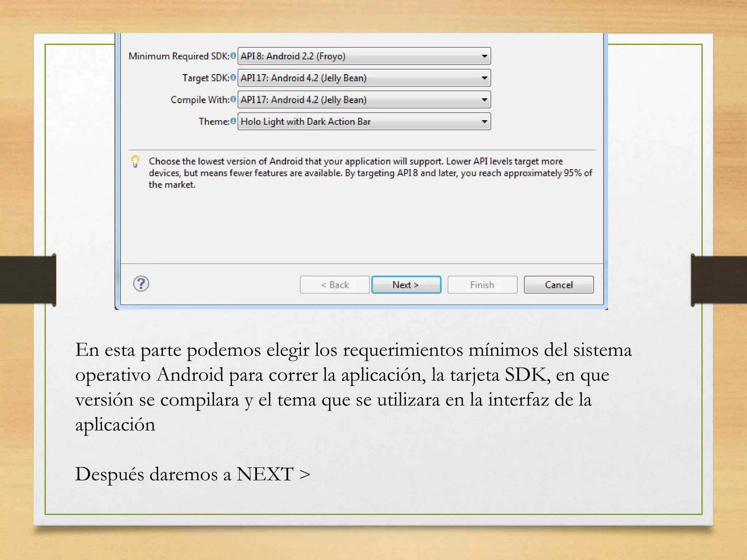Click the Cancel button
This screenshot has width=747, height=560.
(x=559, y=285)
